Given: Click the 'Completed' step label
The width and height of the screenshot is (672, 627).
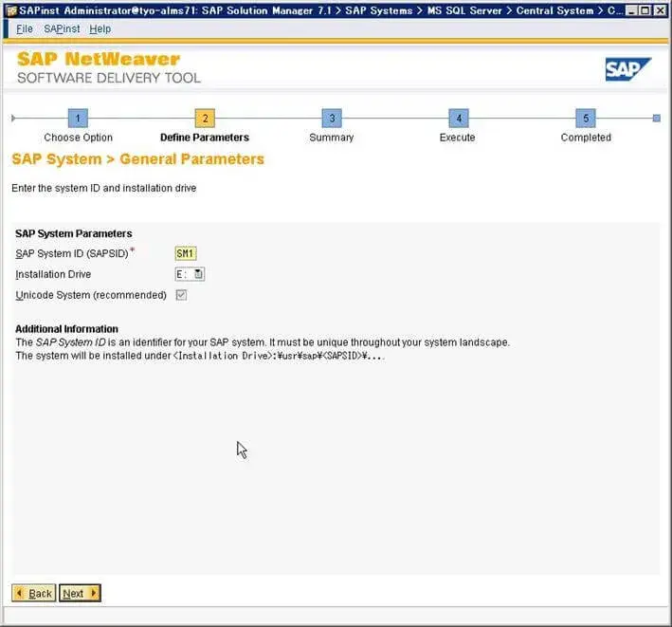Looking at the screenshot, I should point(586,138).
